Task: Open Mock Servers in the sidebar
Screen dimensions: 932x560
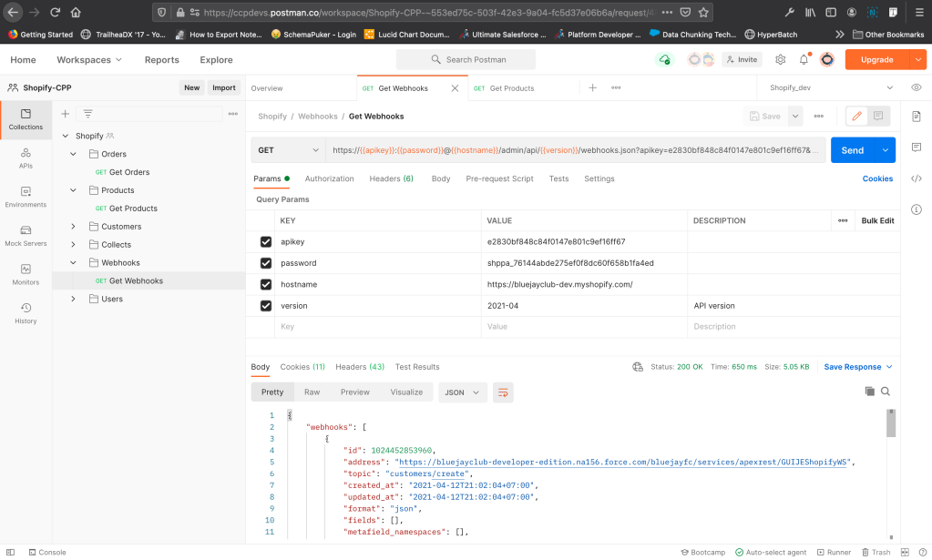Action: [x=26, y=235]
